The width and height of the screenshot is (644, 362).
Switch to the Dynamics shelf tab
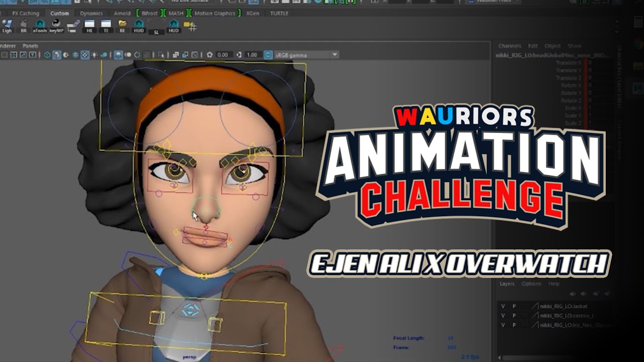click(x=92, y=13)
